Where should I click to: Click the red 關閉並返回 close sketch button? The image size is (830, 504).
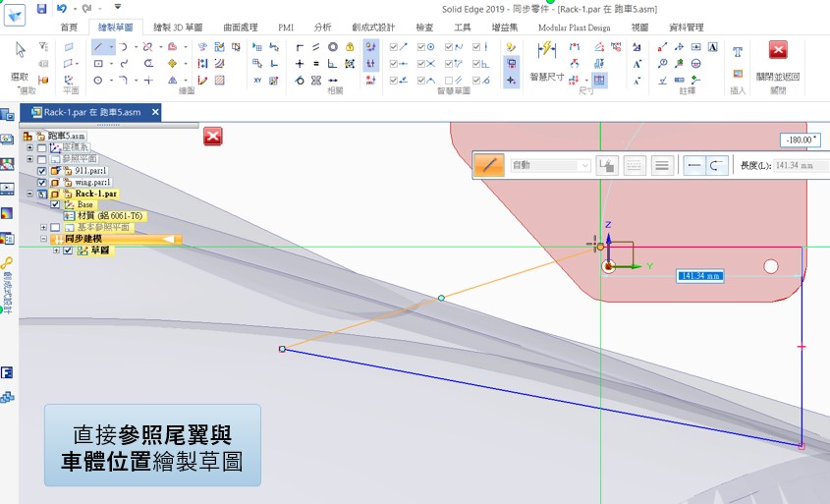[778, 61]
